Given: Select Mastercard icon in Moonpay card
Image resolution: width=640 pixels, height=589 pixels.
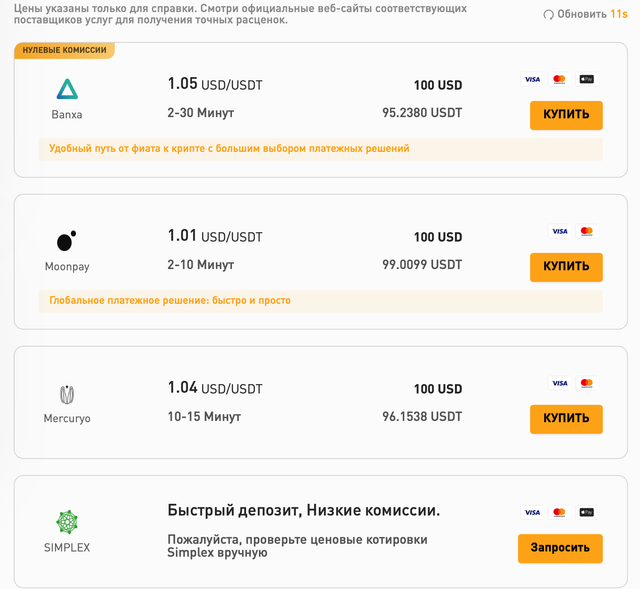Looking at the screenshot, I should coord(587,231).
